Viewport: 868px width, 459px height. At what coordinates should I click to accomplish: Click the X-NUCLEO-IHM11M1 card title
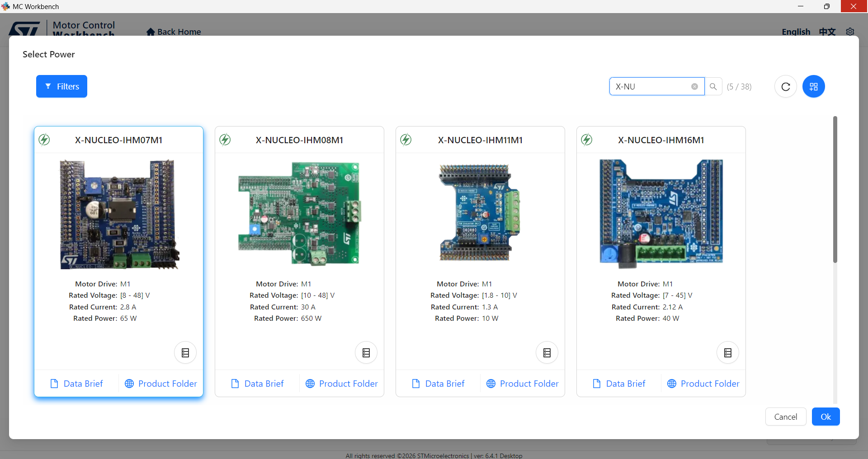(481, 140)
